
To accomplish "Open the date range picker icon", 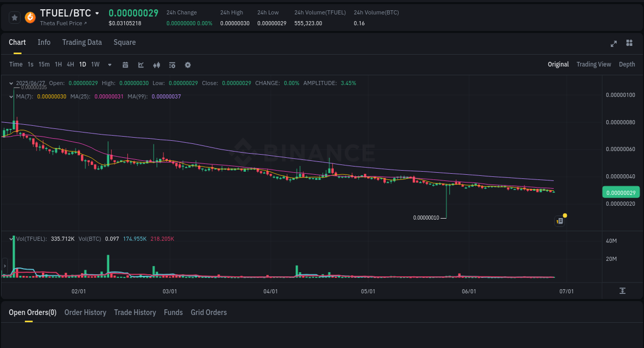I will pyautogui.click(x=125, y=64).
